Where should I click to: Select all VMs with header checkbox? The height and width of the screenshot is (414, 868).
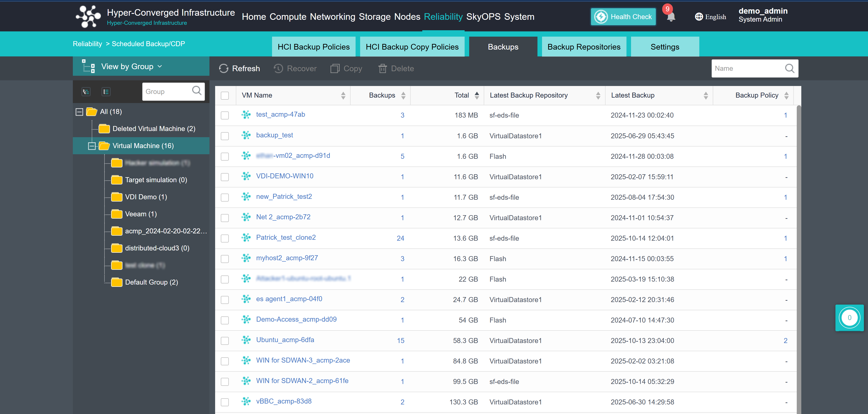pos(225,96)
